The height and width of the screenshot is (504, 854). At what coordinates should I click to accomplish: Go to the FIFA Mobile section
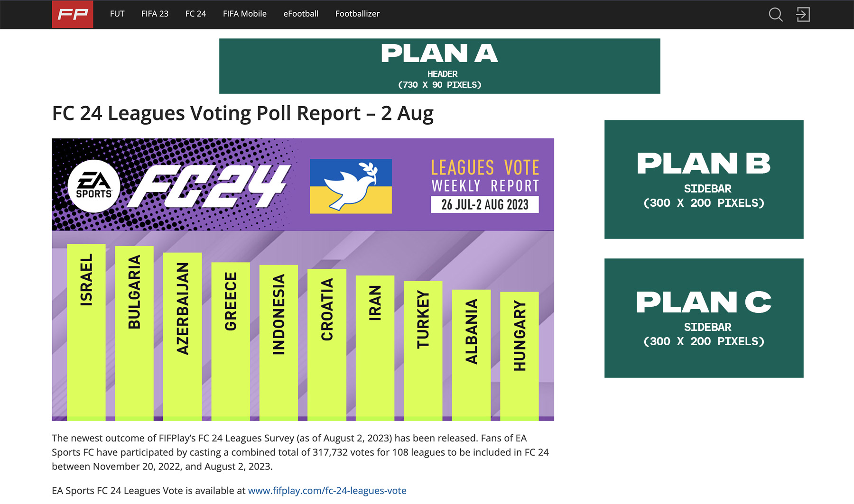pyautogui.click(x=245, y=14)
